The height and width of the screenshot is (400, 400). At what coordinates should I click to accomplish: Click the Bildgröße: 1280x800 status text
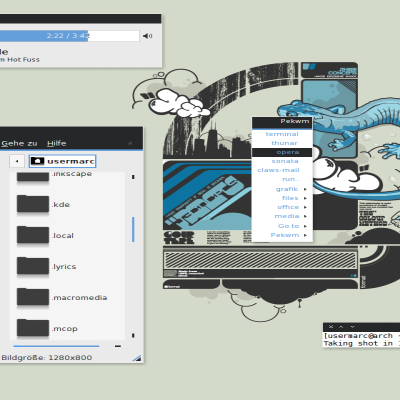pyautogui.click(x=47, y=358)
